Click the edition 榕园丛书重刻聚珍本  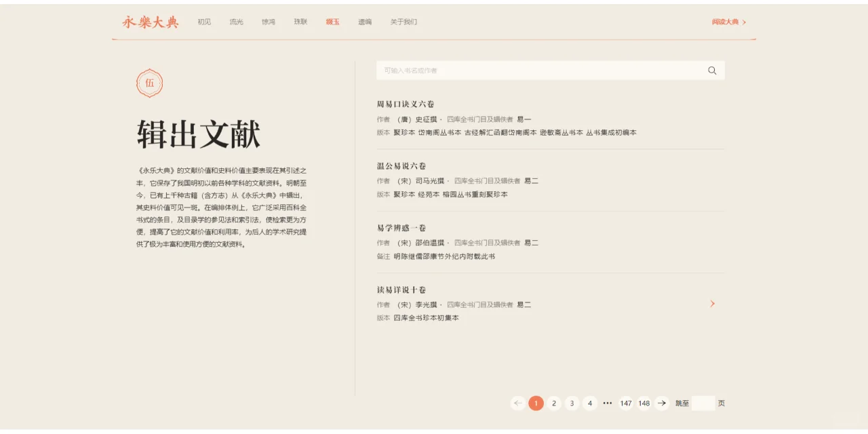[x=475, y=195]
